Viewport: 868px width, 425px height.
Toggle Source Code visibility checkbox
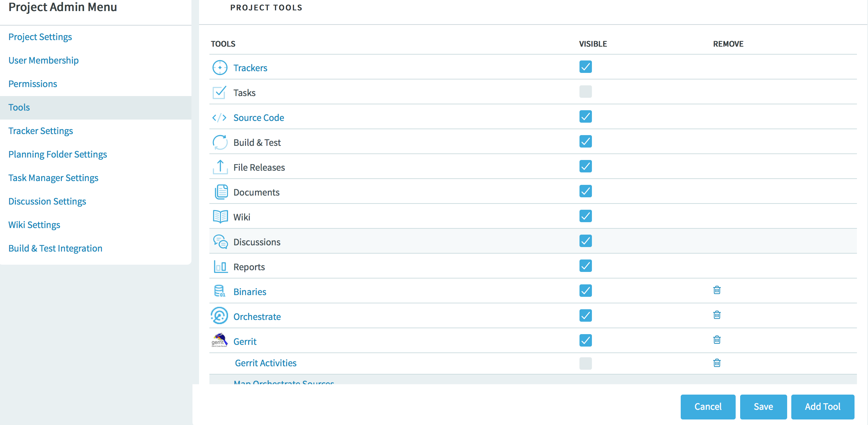586,116
